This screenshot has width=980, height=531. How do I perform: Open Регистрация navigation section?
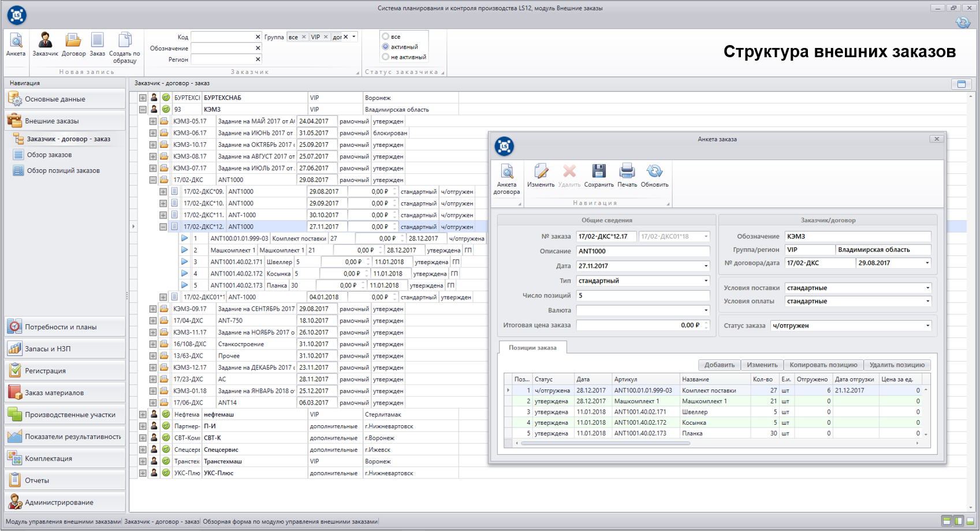tap(65, 370)
